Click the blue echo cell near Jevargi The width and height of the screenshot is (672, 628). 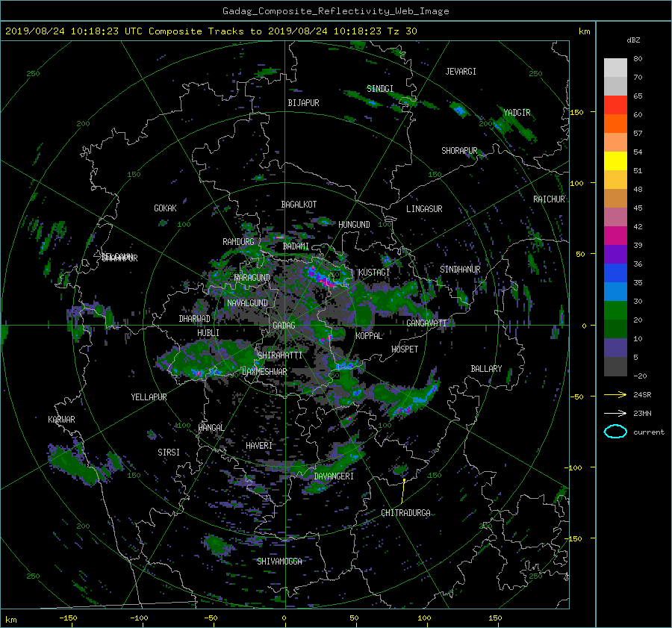click(x=459, y=111)
